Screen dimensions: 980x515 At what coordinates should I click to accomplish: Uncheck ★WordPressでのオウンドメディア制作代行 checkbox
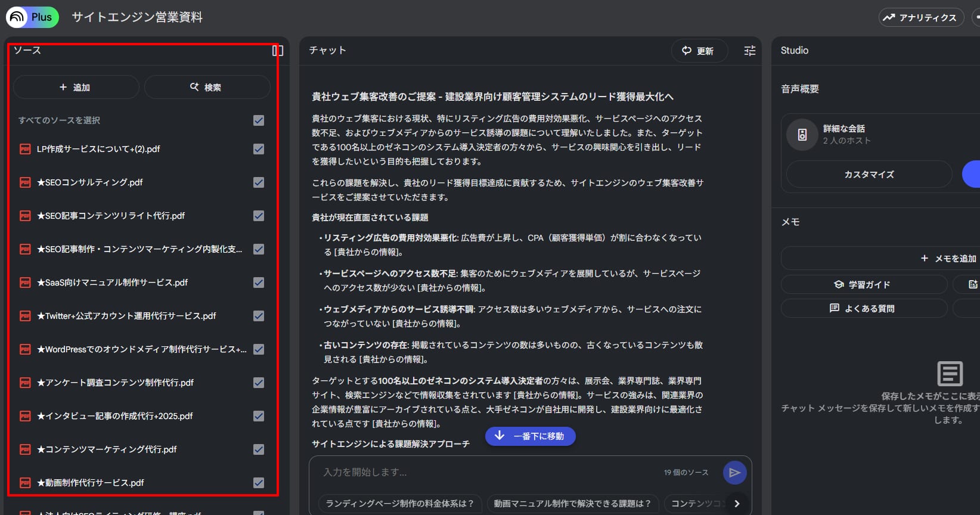(259, 349)
